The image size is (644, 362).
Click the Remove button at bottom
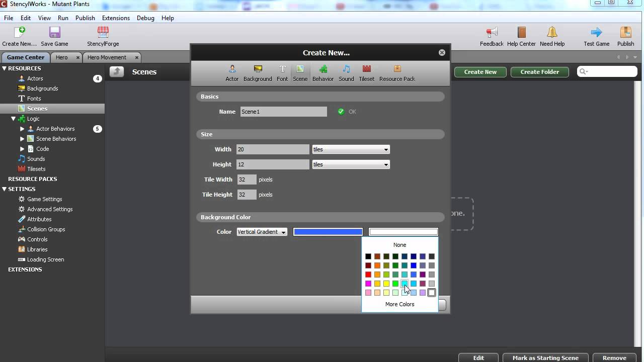click(x=614, y=357)
